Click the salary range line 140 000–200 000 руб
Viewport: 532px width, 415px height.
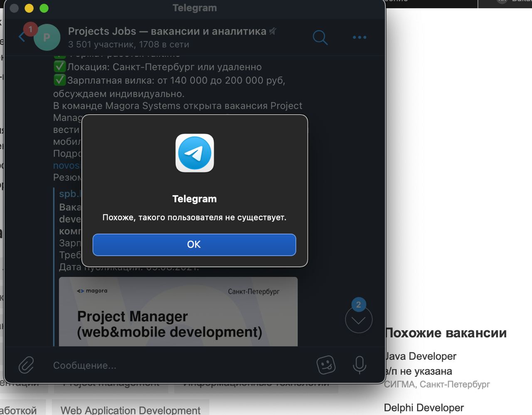pyautogui.click(x=169, y=80)
